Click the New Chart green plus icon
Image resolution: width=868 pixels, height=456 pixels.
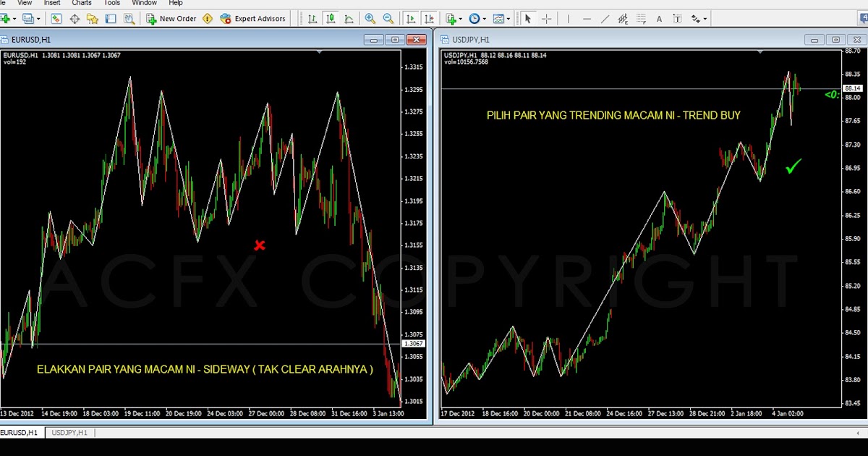point(4,18)
